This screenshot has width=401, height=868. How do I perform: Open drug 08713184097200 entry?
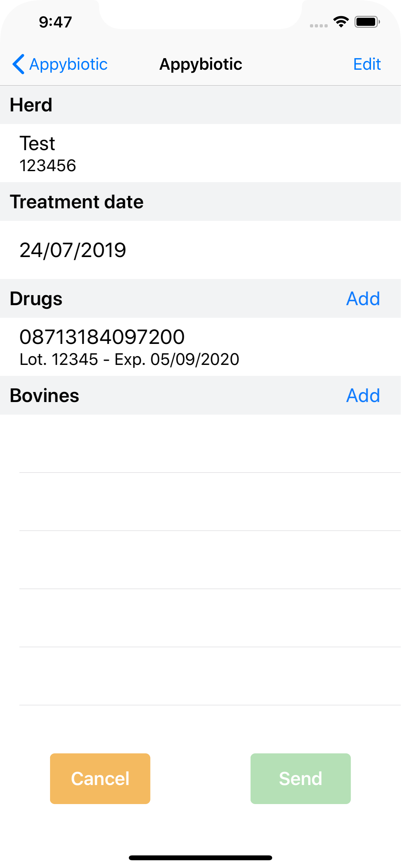[x=200, y=347]
